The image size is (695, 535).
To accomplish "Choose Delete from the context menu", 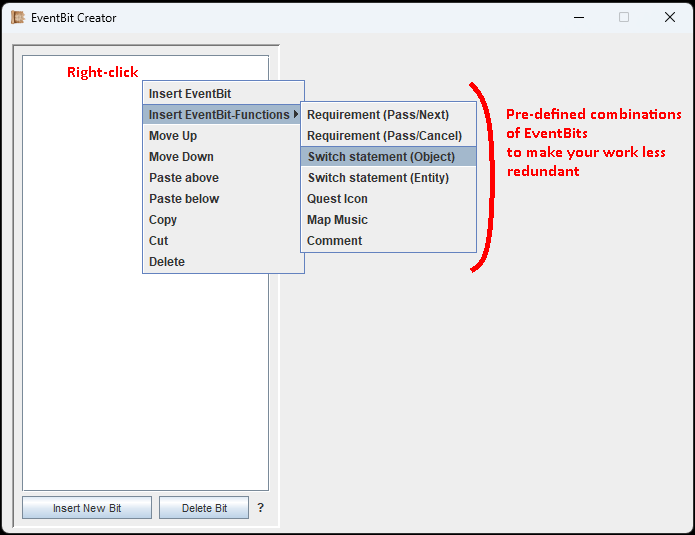I will click(167, 262).
